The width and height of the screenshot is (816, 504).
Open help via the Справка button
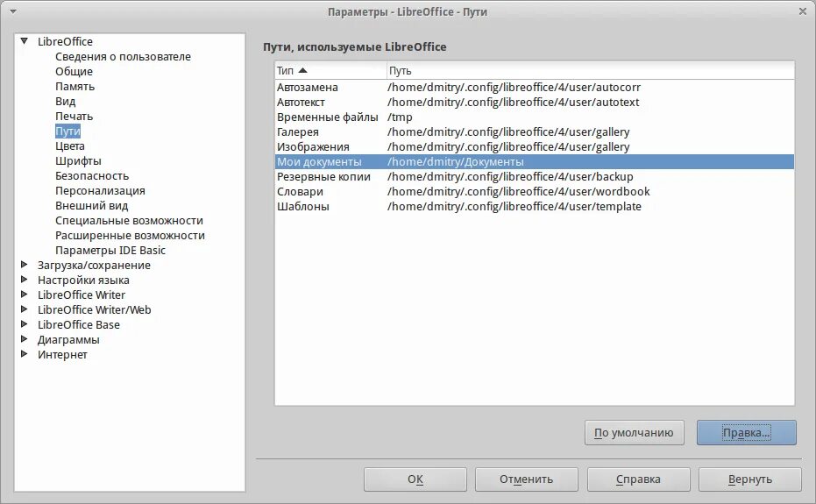tap(639, 479)
